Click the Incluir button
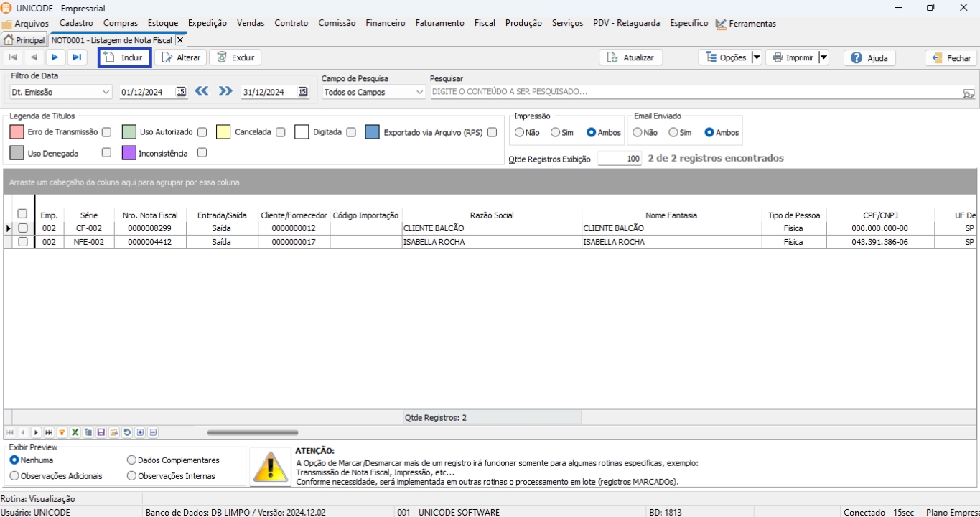 click(124, 57)
